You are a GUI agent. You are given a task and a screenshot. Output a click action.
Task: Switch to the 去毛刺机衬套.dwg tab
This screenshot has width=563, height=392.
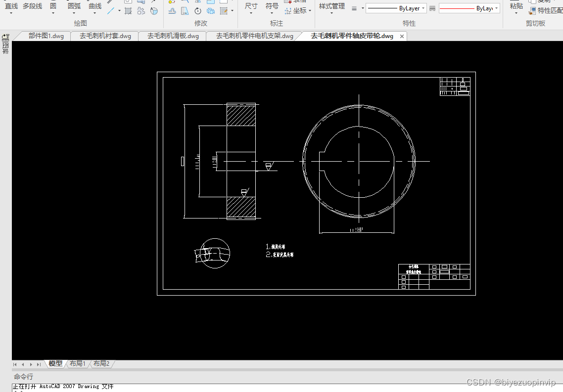point(105,36)
